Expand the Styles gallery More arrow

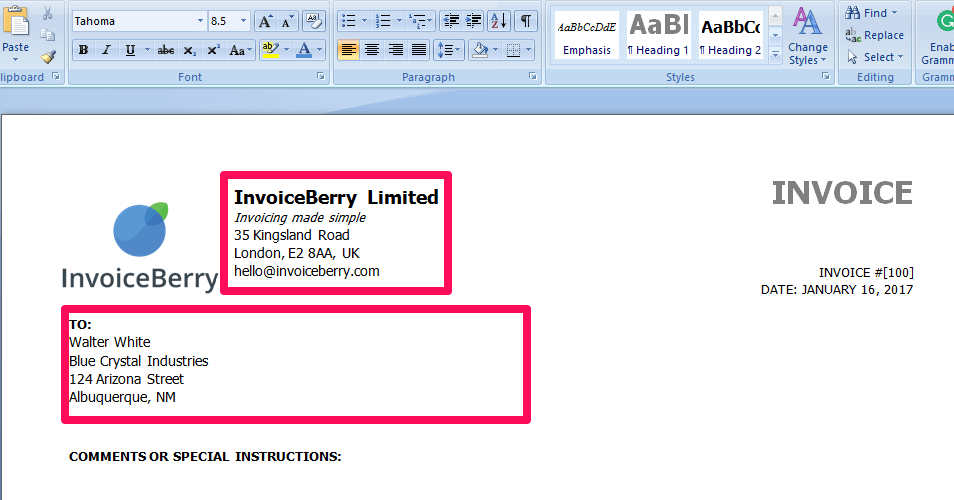coord(776,54)
